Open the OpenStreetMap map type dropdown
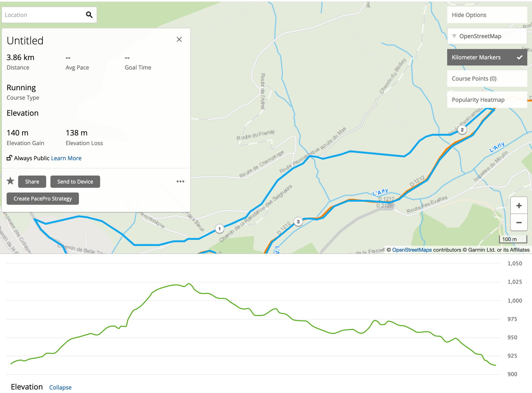Image resolution: width=532 pixels, height=393 pixels. click(x=487, y=36)
